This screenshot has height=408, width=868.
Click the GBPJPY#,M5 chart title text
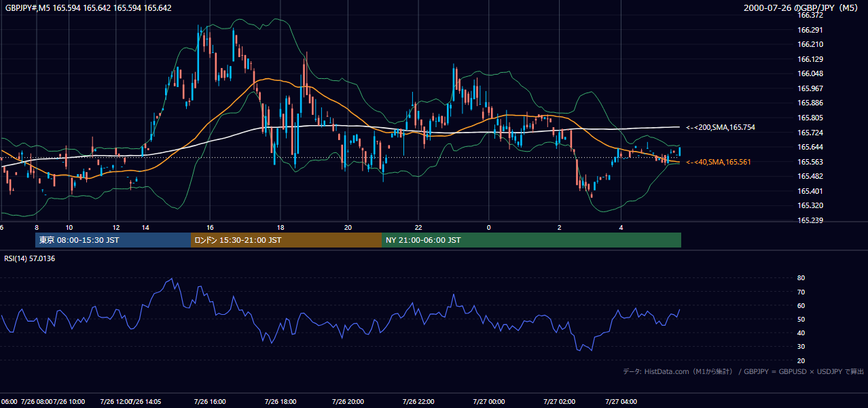pos(88,8)
